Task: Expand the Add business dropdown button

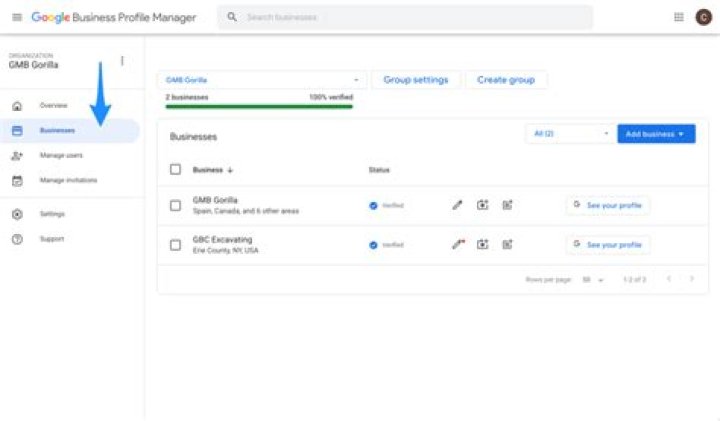Action: click(656, 134)
